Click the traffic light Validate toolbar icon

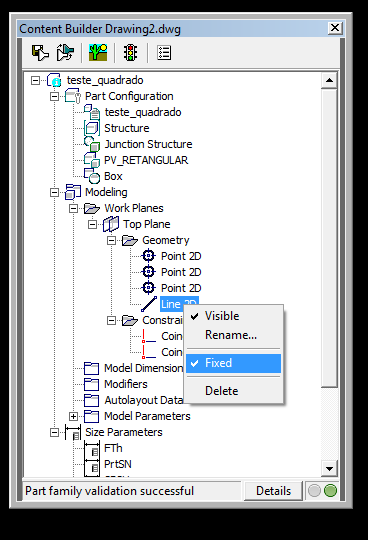130,53
